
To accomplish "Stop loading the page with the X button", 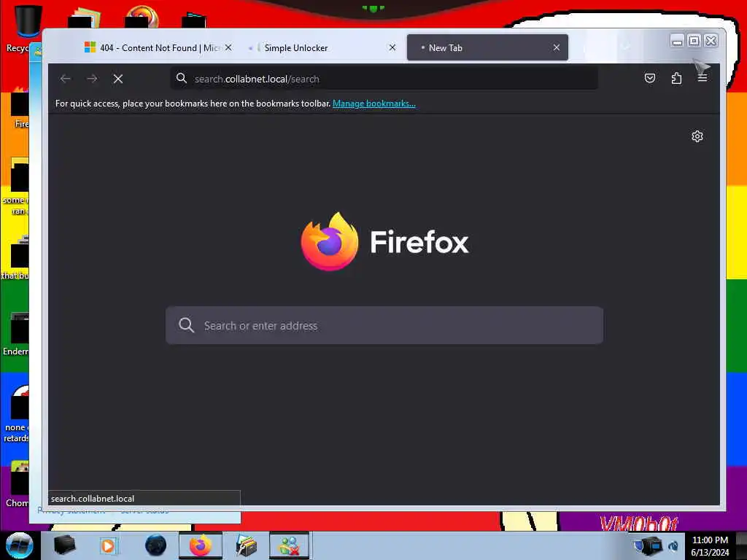I will [118, 79].
